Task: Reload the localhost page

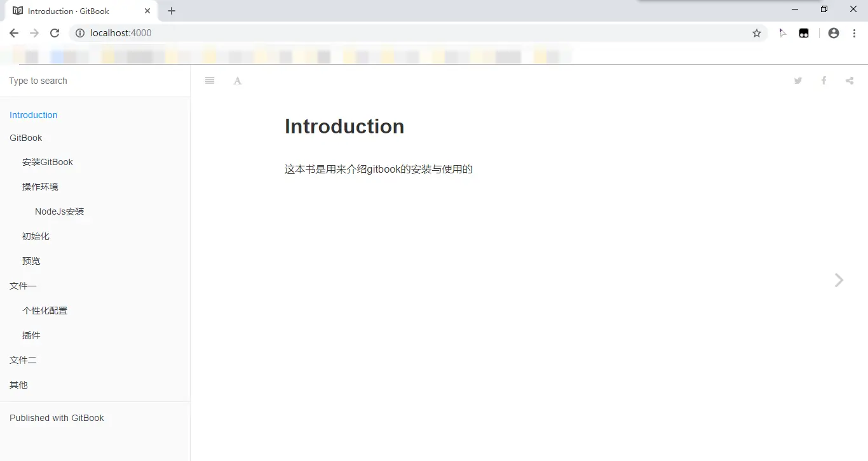Action: [55, 33]
